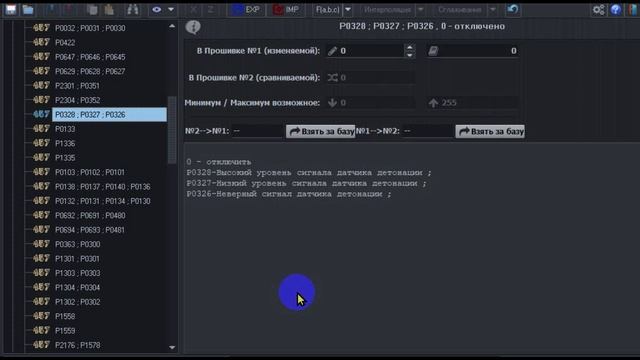Screen dimensions: 640x360
Task: Open F(a,b,c) dropdown arrow
Action: 348,9
